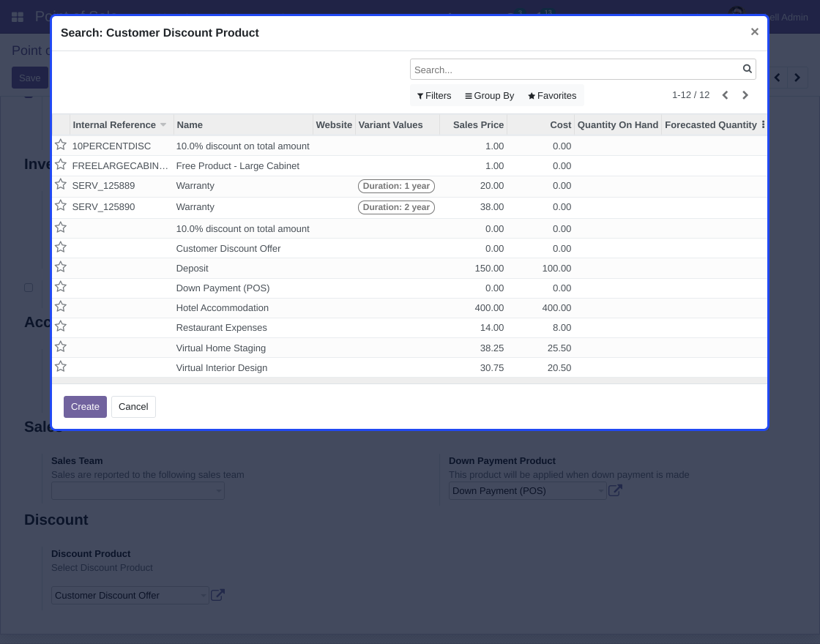Image resolution: width=820 pixels, height=644 pixels.
Task: Select Down Payment (POS) in the list
Action: click(223, 288)
